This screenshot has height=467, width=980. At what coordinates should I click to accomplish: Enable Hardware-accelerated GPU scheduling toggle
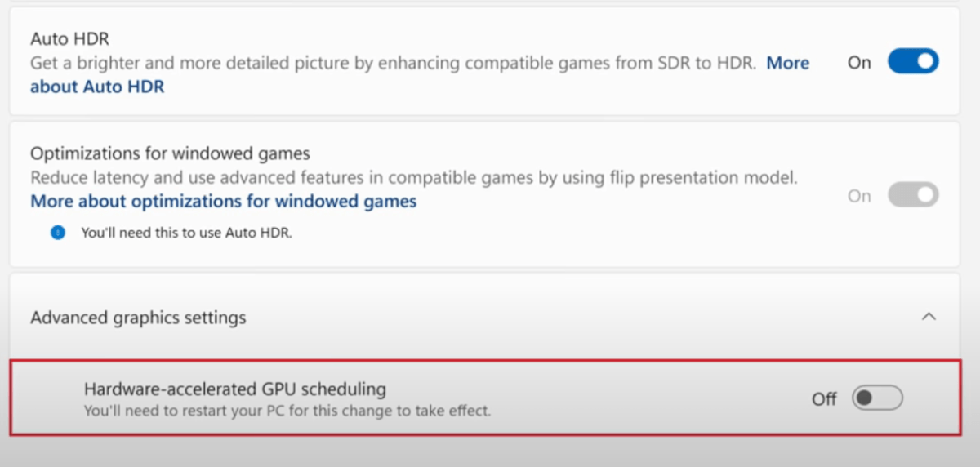876,398
